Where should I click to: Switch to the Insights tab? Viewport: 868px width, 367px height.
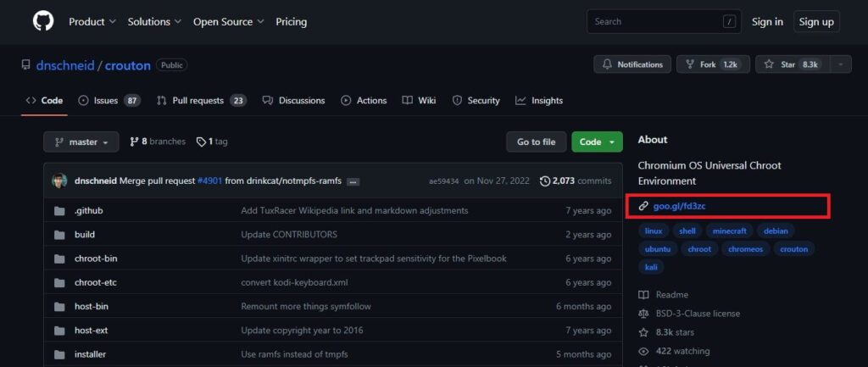coord(538,100)
